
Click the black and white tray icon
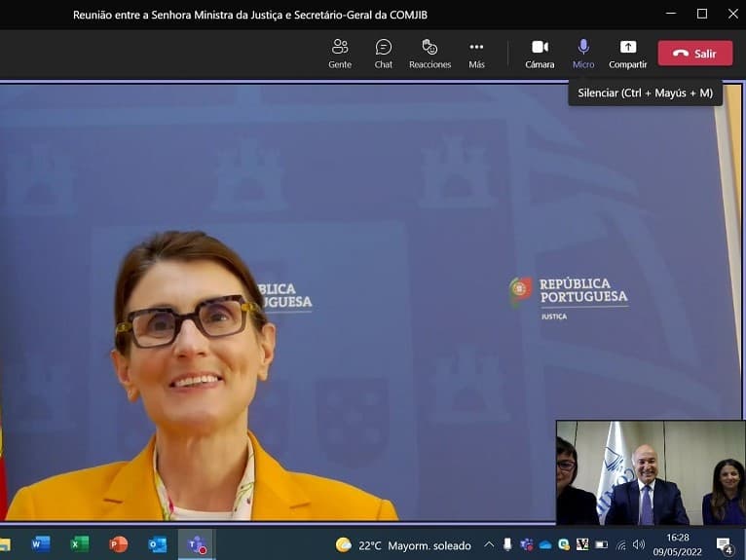[x=582, y=544]
